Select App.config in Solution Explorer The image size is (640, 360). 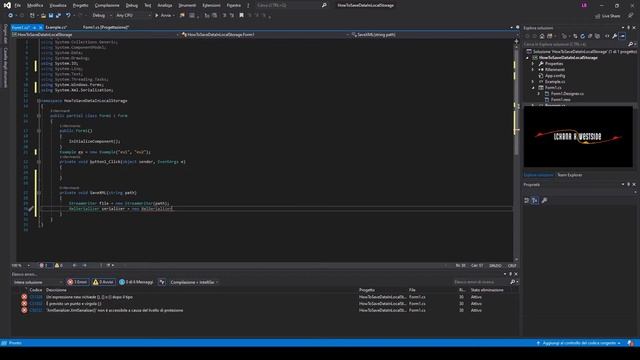555,76
